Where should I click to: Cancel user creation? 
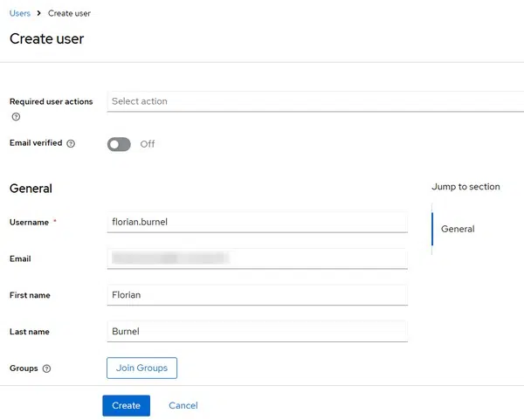point(183,405)
